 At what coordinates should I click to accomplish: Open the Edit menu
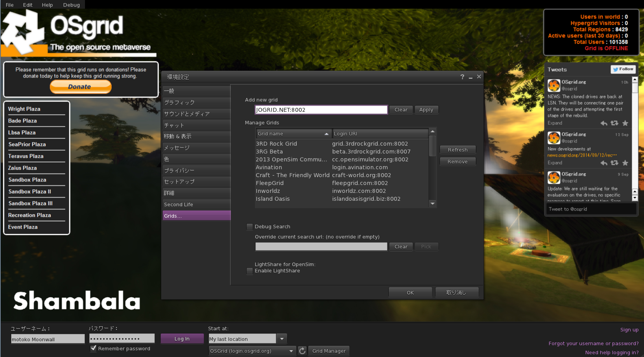(28, 5)
